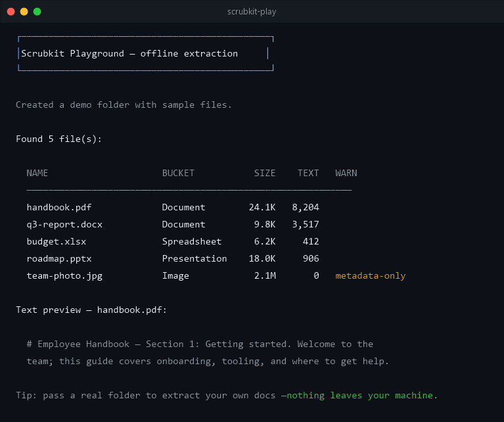This screenshot has width=504, height=422.
Task: Click the 24.1K size value
Action: pos(262,207)
